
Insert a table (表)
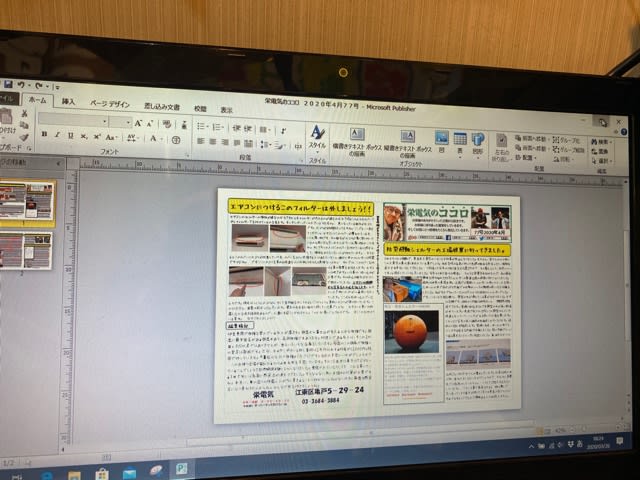click(460, 143)
